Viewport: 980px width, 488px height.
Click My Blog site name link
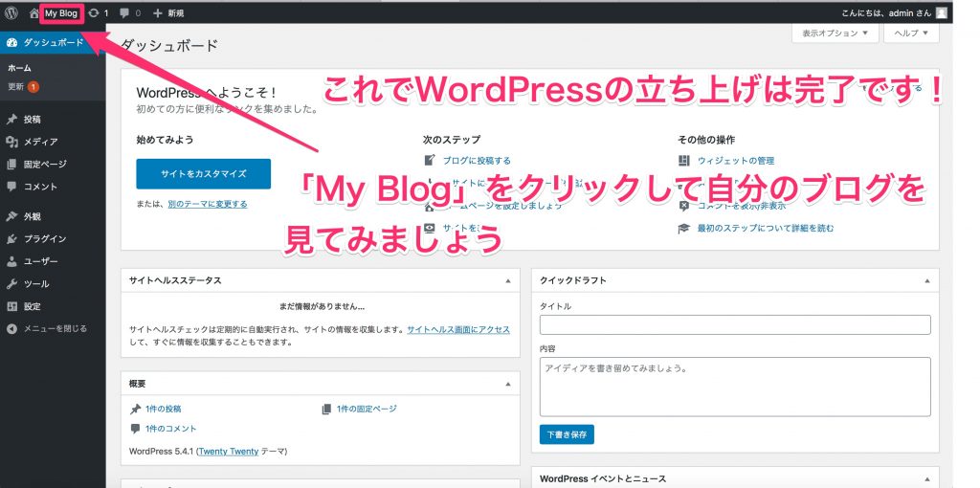click(x=61, y=13)
